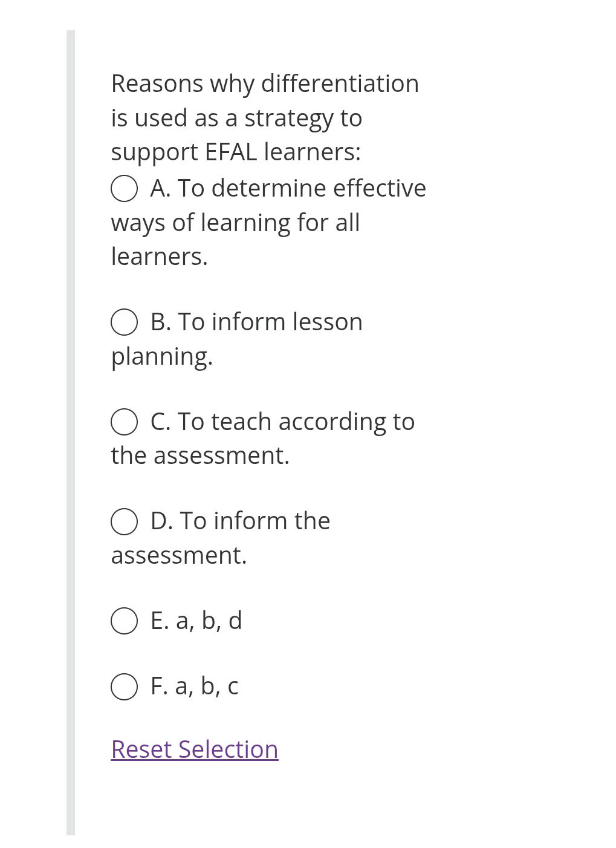Click the 'support EFAL learners:' question line

pos(236,152)
